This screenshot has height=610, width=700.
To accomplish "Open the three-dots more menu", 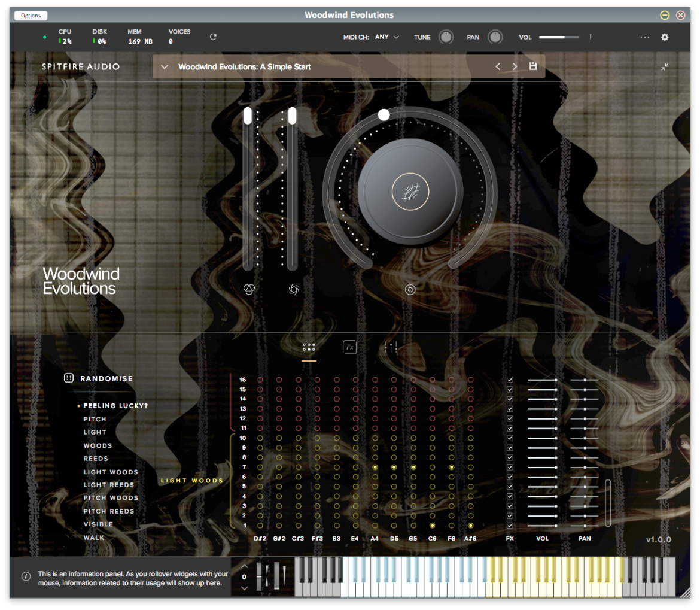I will (644, 37).
